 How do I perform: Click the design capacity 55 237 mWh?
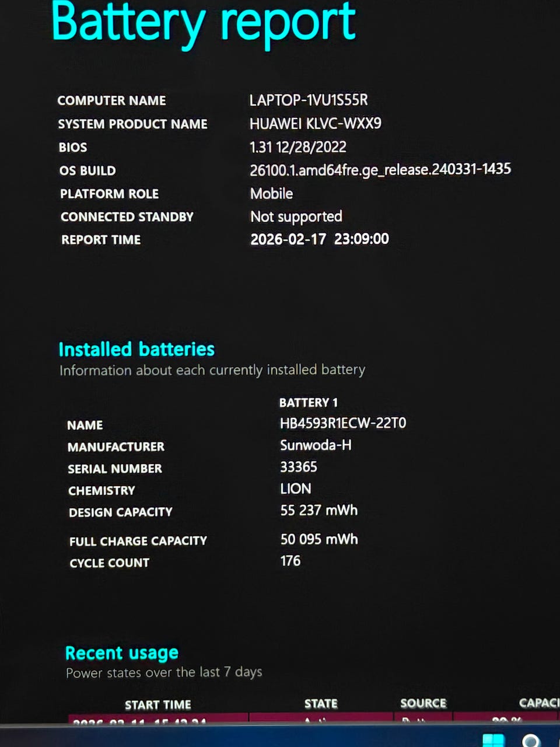319,511
